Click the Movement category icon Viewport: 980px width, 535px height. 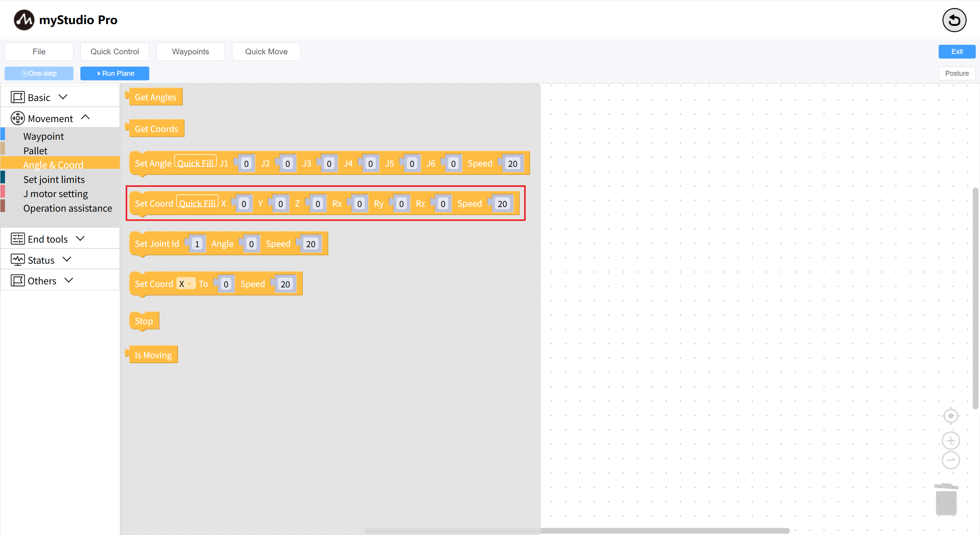pyautogui.click(x=18, y=118)
